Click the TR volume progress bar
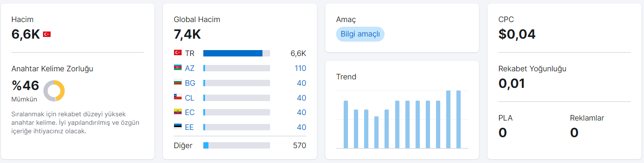This screenshot has height=163, width=644. (237, 53)
